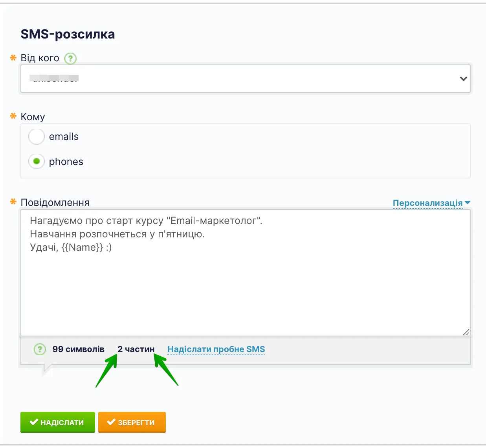Click the Надіслати пробне SMS link

[216, 349]
